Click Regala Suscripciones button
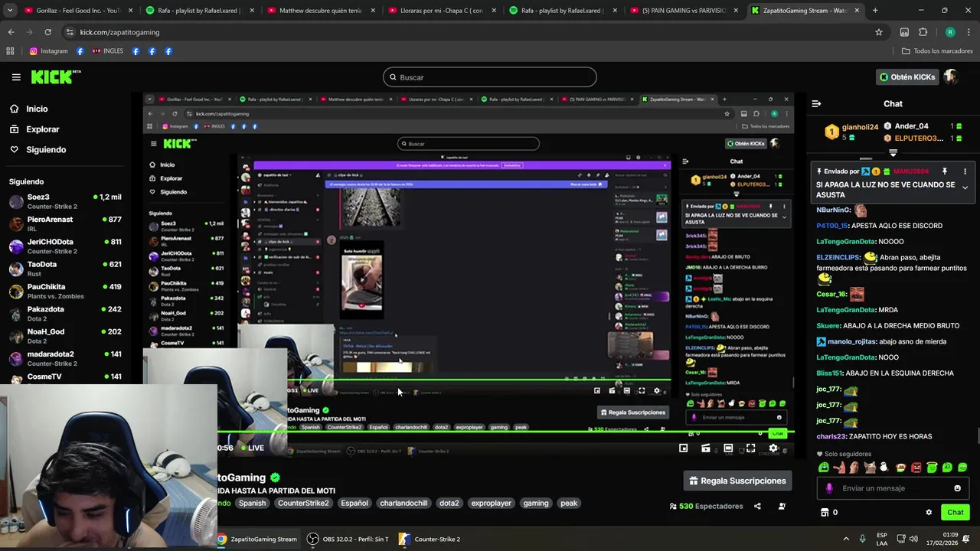The width and height of the screenshot is (980, 551). [737, 481]
